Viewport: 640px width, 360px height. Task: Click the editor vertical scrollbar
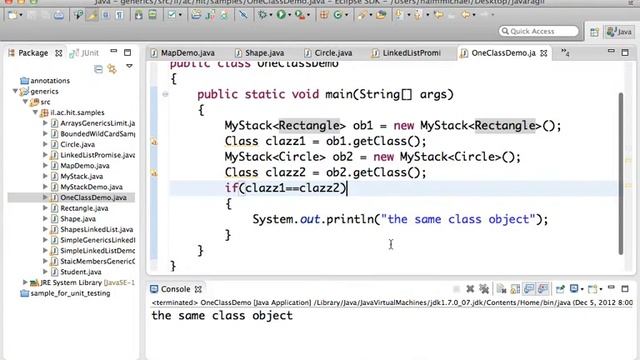[x=621, y=173]
